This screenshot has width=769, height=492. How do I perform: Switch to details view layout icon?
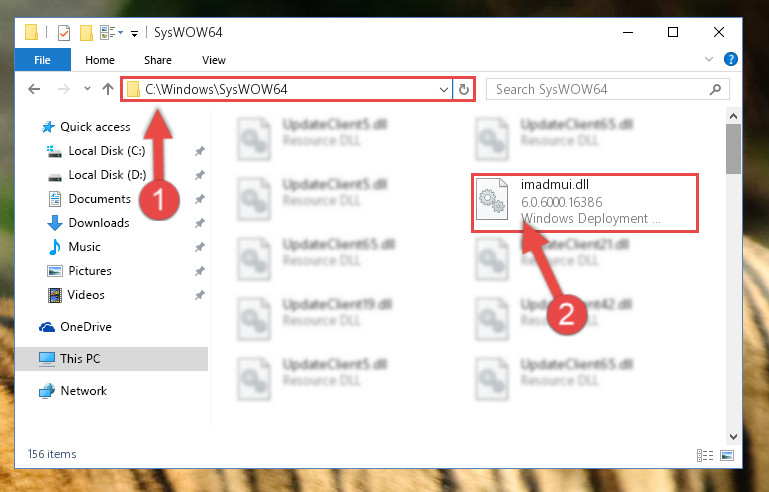[705, 455]
